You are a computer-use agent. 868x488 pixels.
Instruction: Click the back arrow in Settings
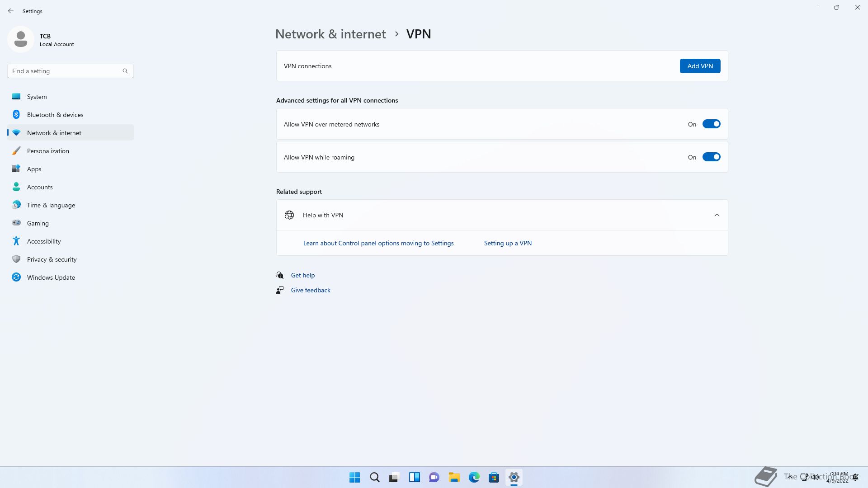[x=11, y=11]
